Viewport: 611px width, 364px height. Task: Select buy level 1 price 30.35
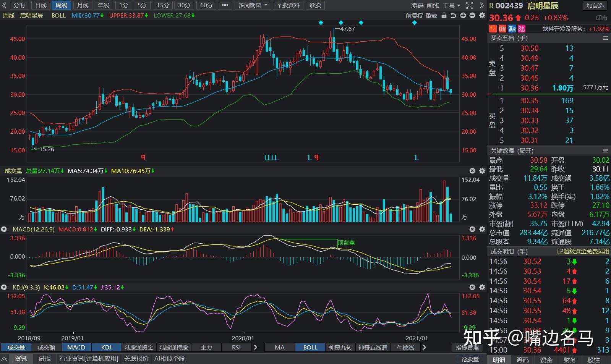coord(529,100)
